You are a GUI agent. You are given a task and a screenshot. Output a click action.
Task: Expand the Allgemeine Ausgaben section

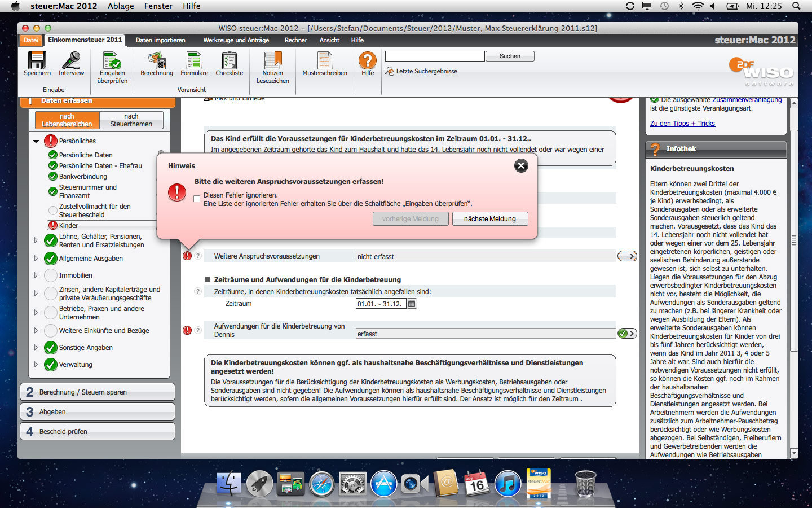click(x=36, y=259)
